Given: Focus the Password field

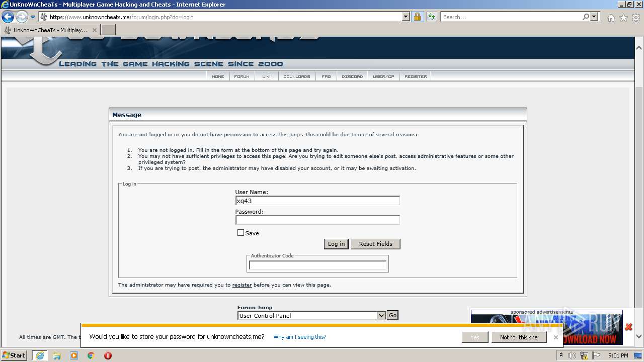Looking at the screenshot, I should tap(317, 220).
